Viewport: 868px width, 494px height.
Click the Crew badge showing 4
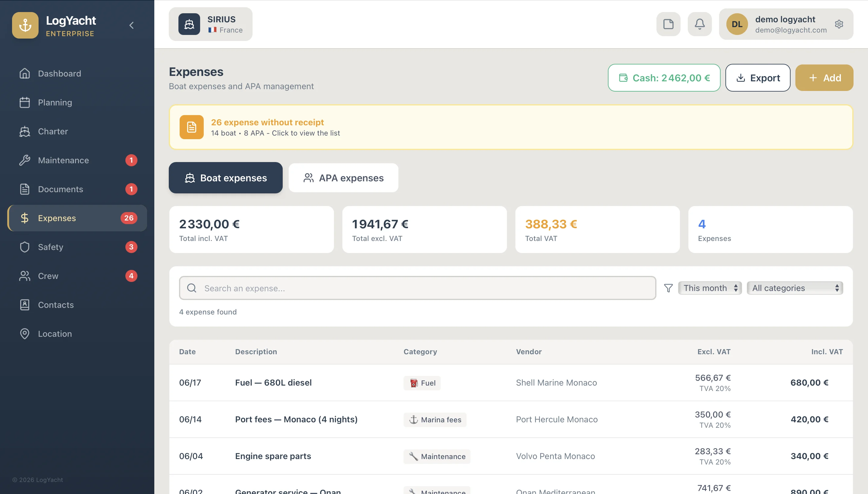pos(131,276)
